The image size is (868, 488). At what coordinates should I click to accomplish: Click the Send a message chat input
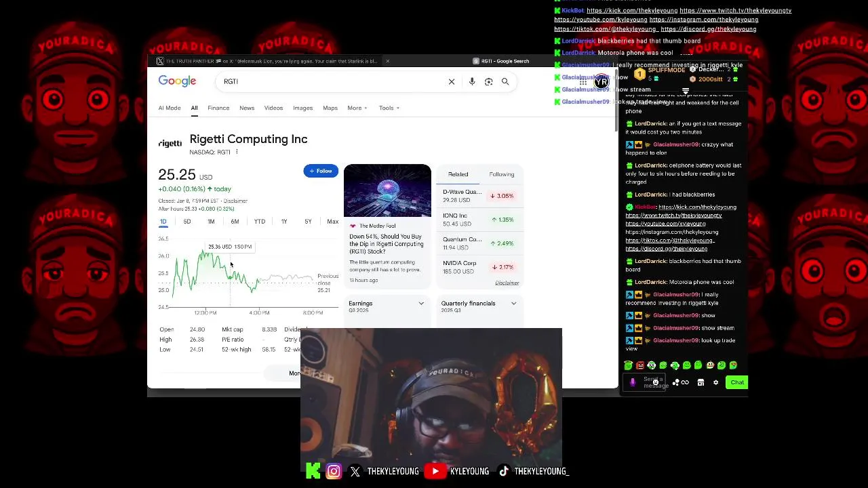644,382
